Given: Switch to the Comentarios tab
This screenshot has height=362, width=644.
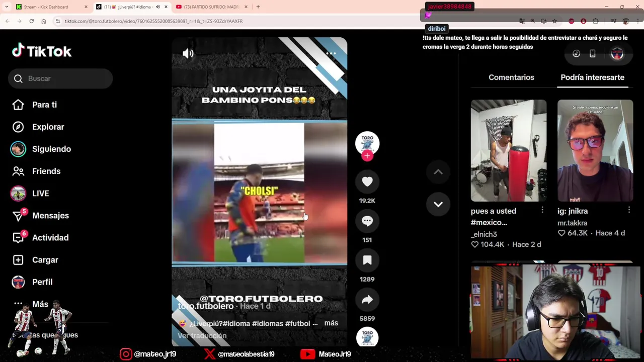Looking at the screenshot, I should [511, 77].
